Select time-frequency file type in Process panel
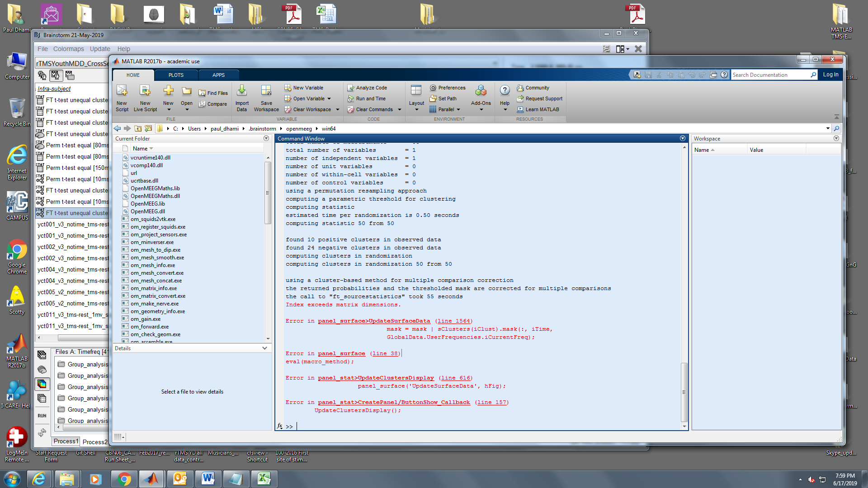This screenshot has width=868, height=488. point(42,384)
